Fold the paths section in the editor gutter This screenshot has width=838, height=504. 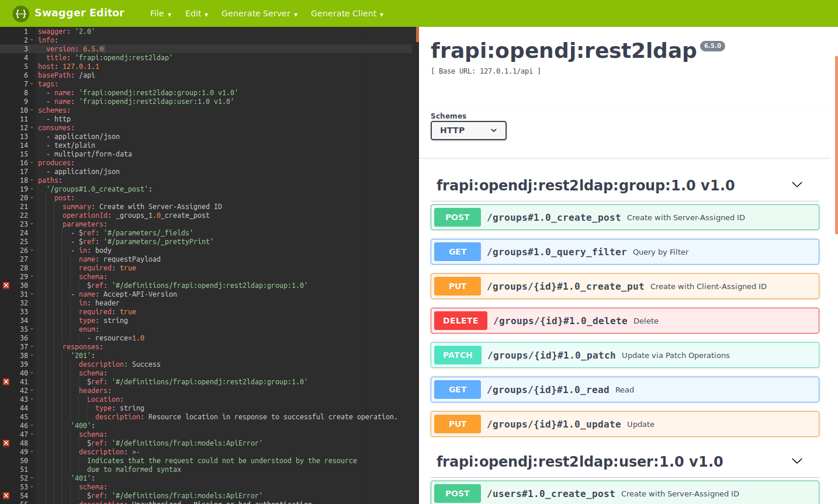[33, 180]
